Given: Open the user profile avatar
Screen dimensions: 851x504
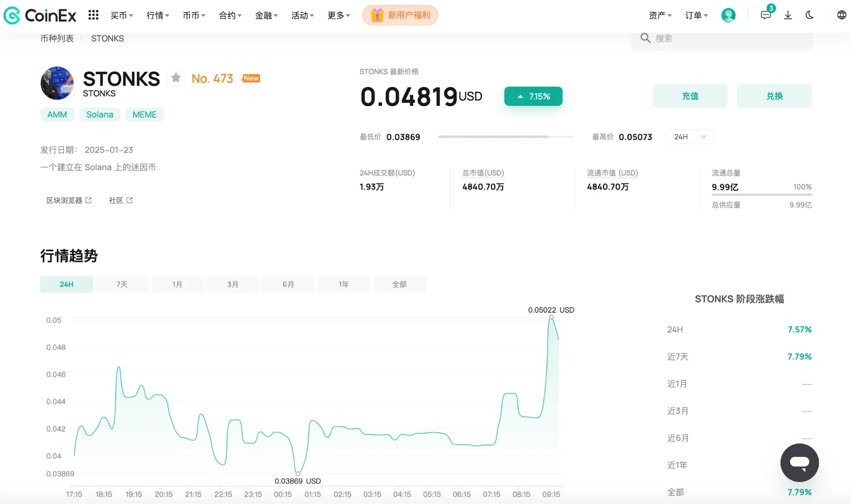Looking at the screenshot, I should click(x=728, y=15).
